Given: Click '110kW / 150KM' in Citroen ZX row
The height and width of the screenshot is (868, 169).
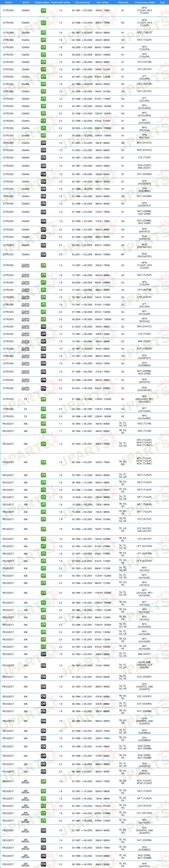Looking at the screenshot, I should (x=103, y=409).
